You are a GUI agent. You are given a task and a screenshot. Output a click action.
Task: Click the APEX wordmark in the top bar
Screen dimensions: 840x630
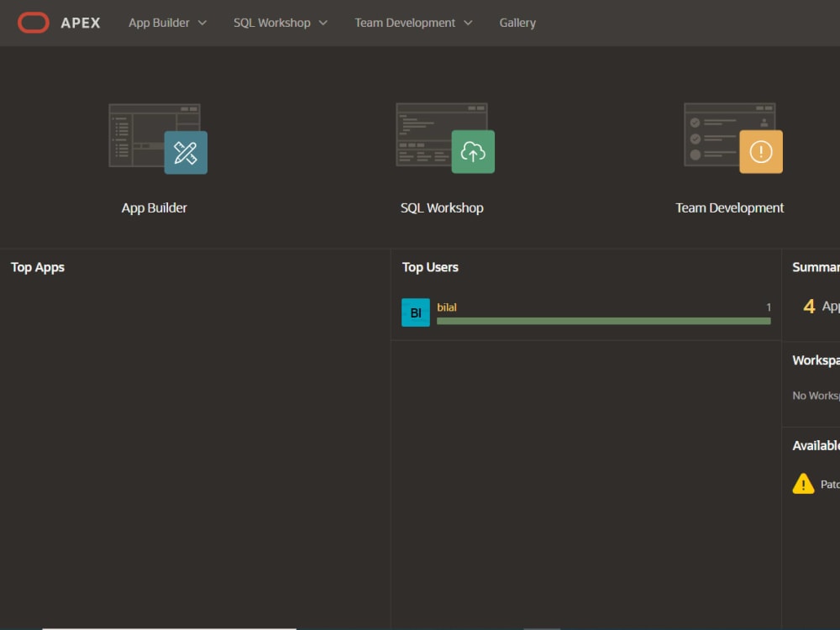click(81, 23)
